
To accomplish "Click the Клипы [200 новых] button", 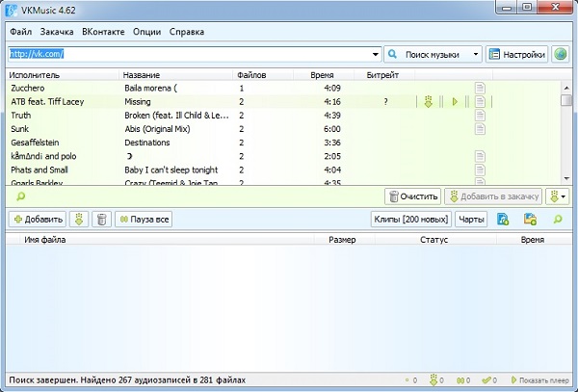I will pyautogui.click(x=411, y=220).
